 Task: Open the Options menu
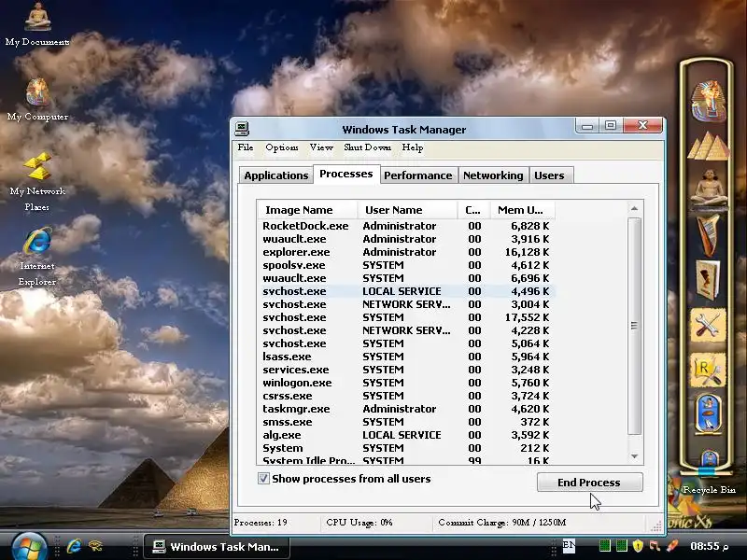coord(282,147)
